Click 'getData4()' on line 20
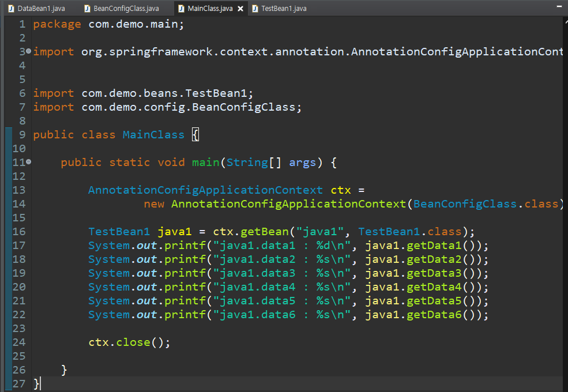 441,287
